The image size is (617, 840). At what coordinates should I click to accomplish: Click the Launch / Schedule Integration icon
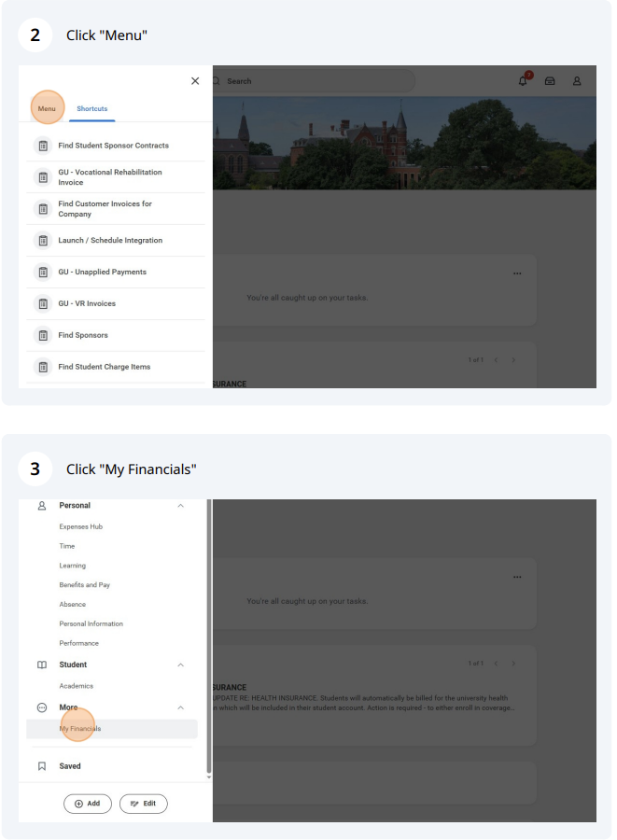click(x=43, y=241)
